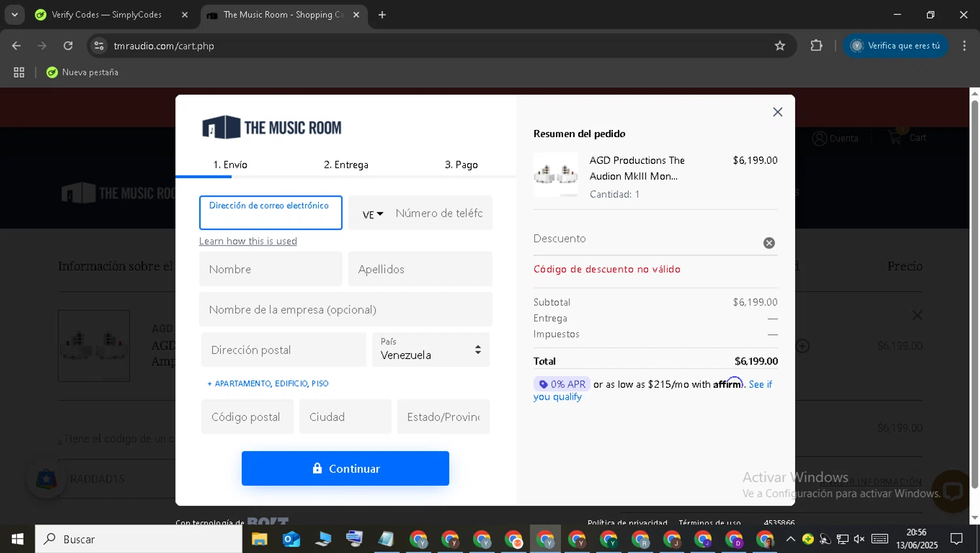Screen dimensions: 980x553
Task: Click the Company name (Nombre de la empresa) field
Action: 346,309
